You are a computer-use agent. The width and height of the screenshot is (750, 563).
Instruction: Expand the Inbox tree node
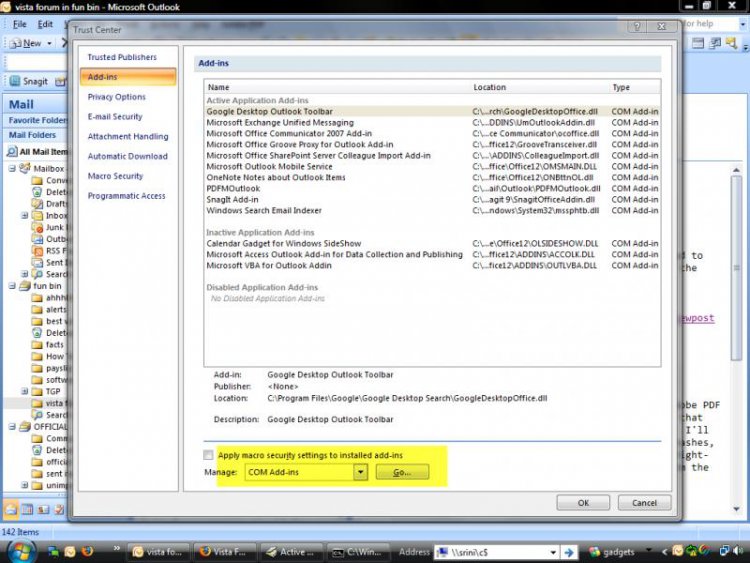[24, 215]
